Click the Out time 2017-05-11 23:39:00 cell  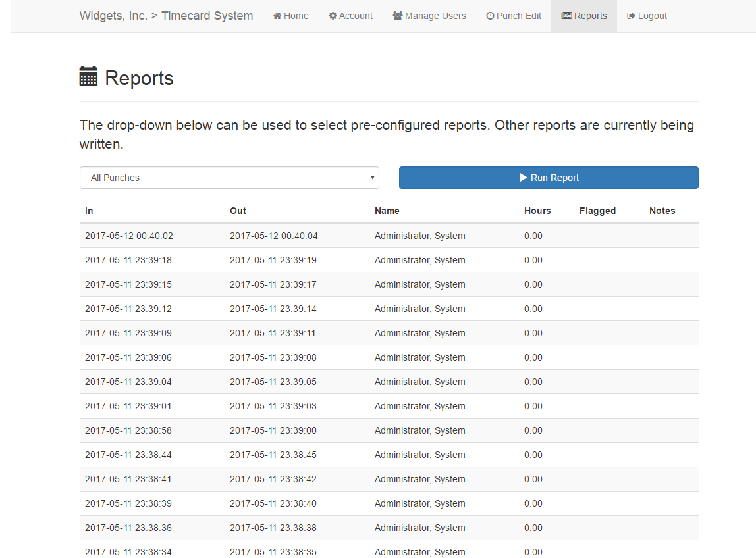click(x=273, y=430)
